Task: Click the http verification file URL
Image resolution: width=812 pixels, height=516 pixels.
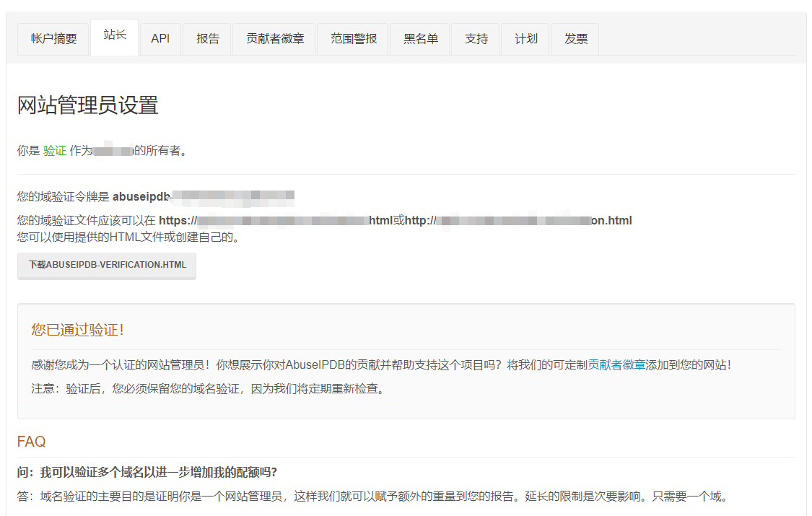Action: (518, 221)
